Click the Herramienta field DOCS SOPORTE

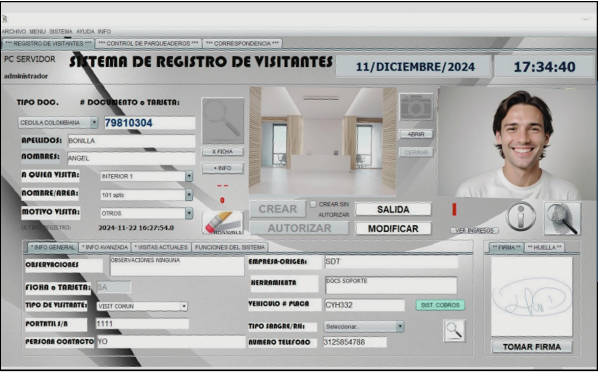[391, 285]
